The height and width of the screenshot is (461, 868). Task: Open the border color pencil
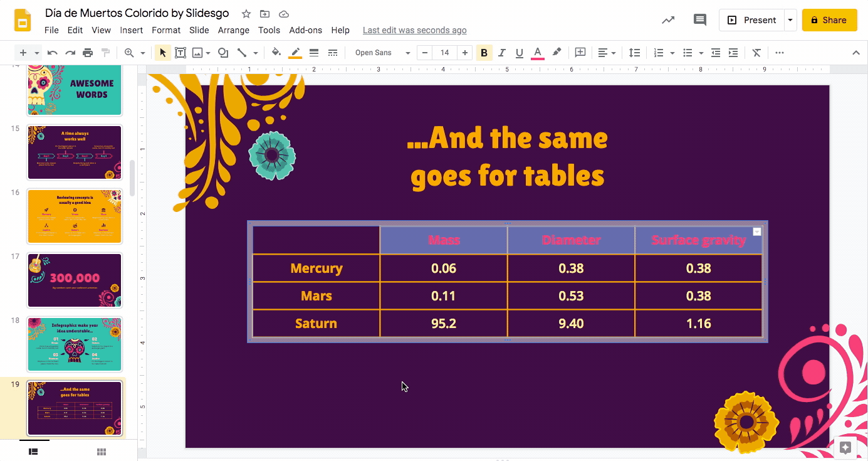click(x=295, y=53)
